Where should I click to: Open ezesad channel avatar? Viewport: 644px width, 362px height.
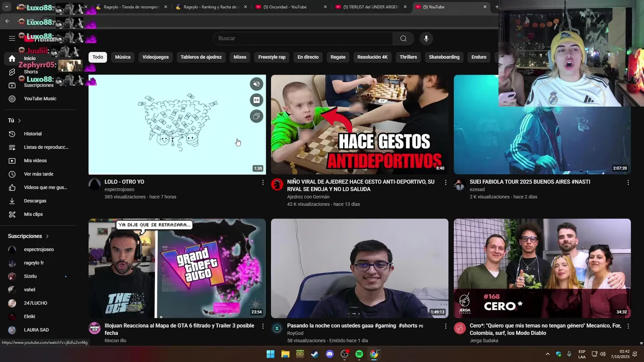point(460,184)
